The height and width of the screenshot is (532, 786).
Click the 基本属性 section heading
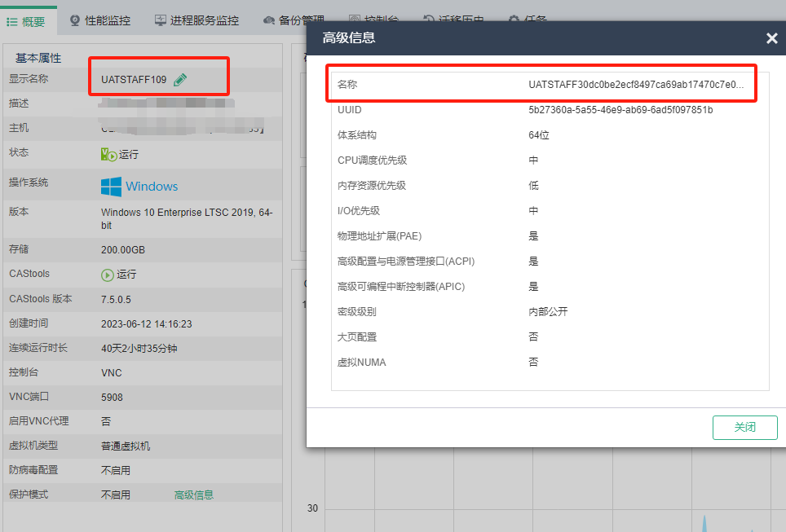38,58
